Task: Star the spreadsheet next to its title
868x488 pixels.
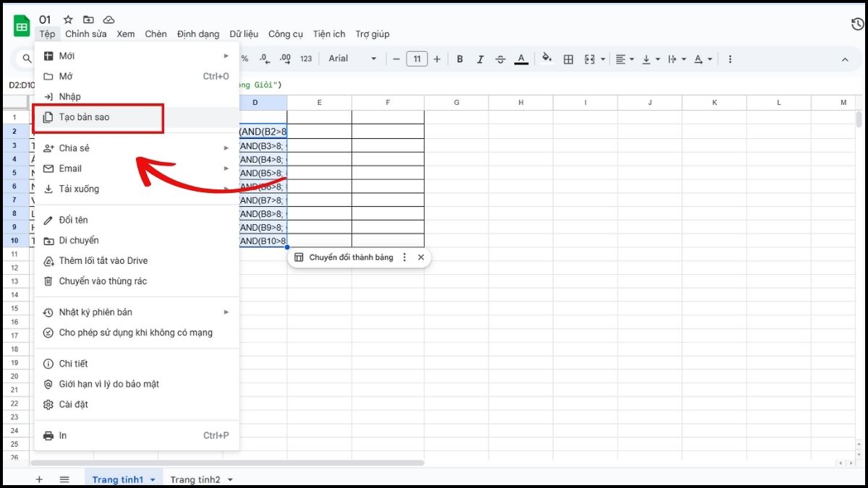Action: pyautogui.click(x=67, y=20)
